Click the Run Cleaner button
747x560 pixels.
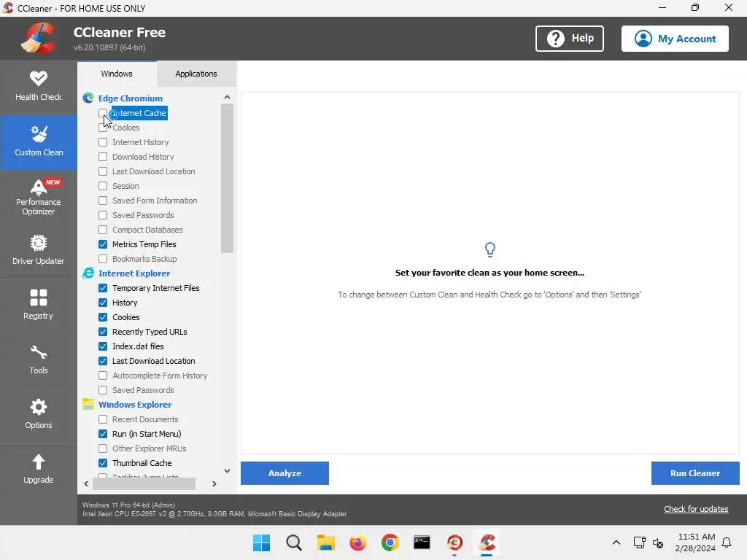[695, 472]
